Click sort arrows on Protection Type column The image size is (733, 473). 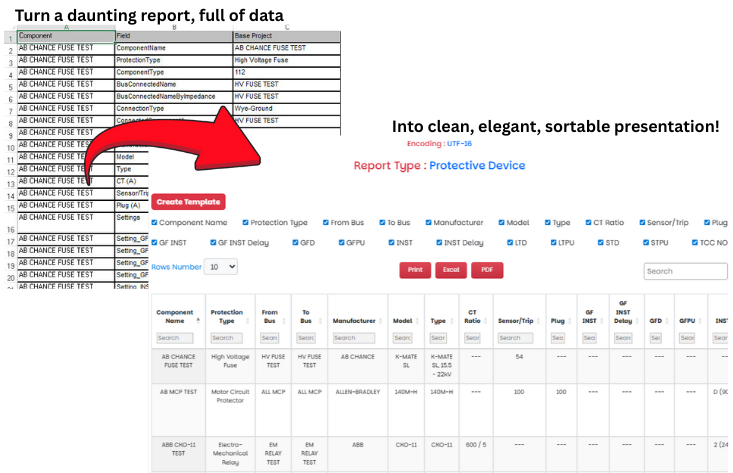click(x=249, y=320)
